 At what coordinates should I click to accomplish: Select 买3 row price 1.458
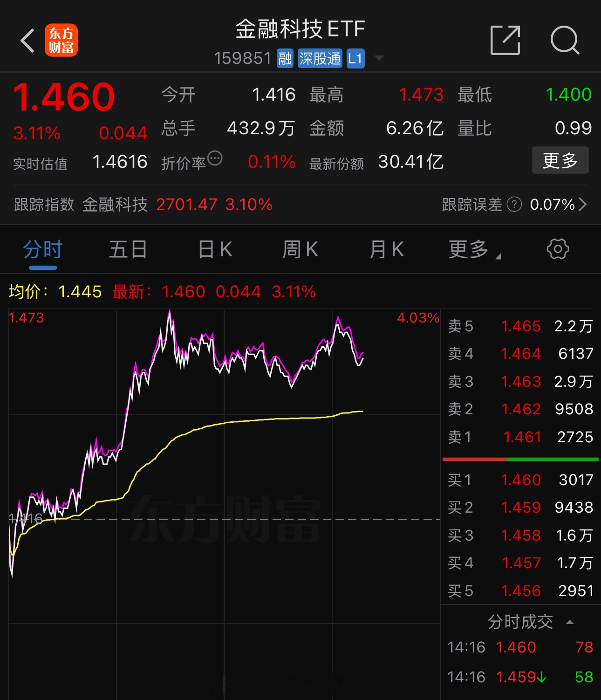(x=520, y=535)
